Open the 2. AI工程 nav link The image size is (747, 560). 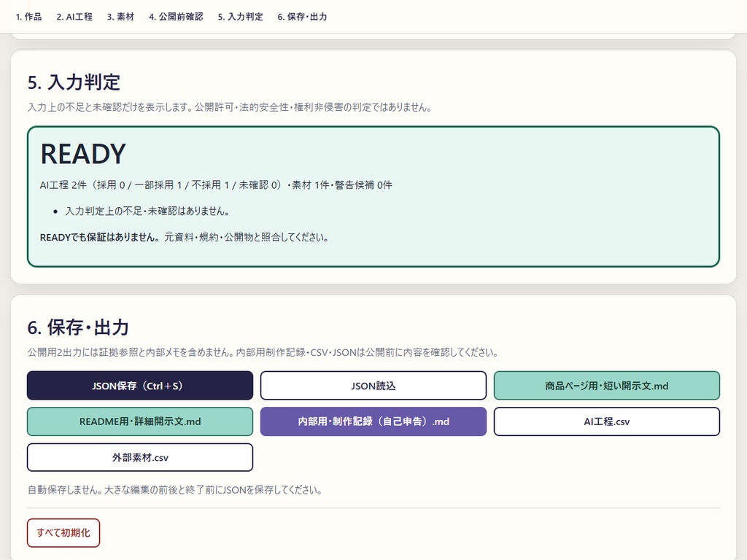pyautogui.click(x=74, y=17)
